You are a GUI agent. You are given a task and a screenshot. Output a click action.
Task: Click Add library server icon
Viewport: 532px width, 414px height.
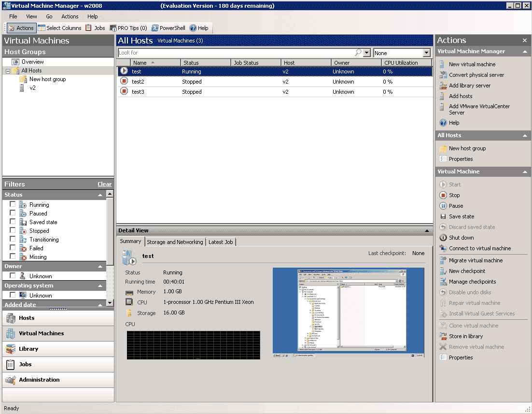coord(443,85)
